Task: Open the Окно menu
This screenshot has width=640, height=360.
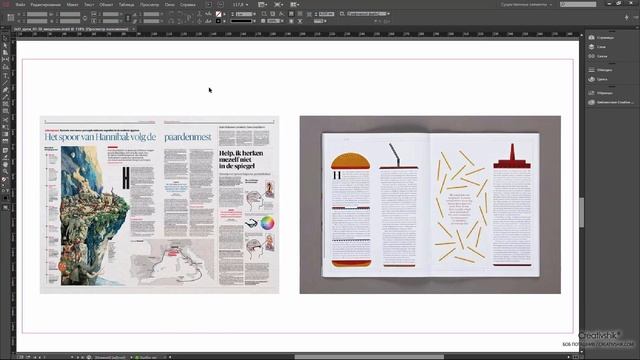Action: tap(169, 5)
